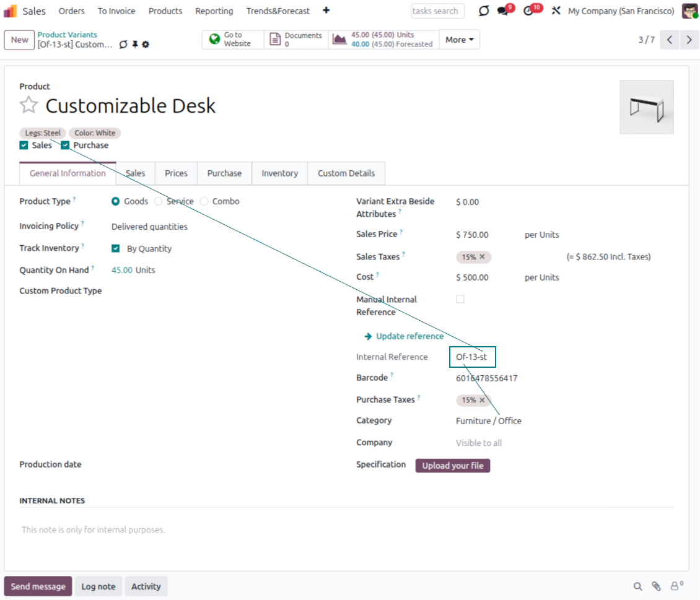Uncheck the Purchase checkbox
Viewport: 700px width, 600px height.
[x=65, y=146]
